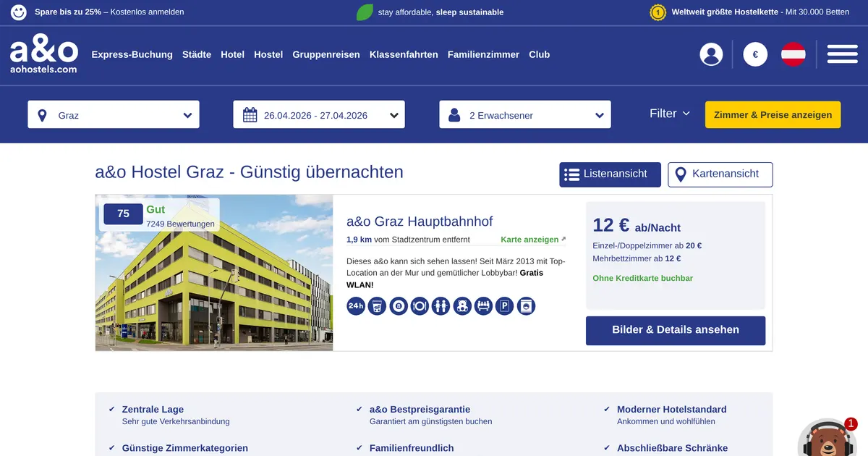Open the Gruppenreisen menu item

(x=326, y=54)
